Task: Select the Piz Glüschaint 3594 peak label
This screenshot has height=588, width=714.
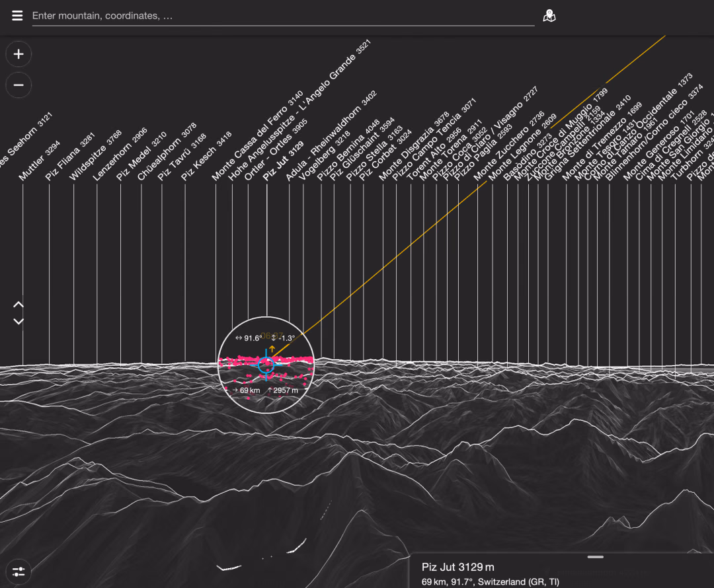Action: (362, 149)
